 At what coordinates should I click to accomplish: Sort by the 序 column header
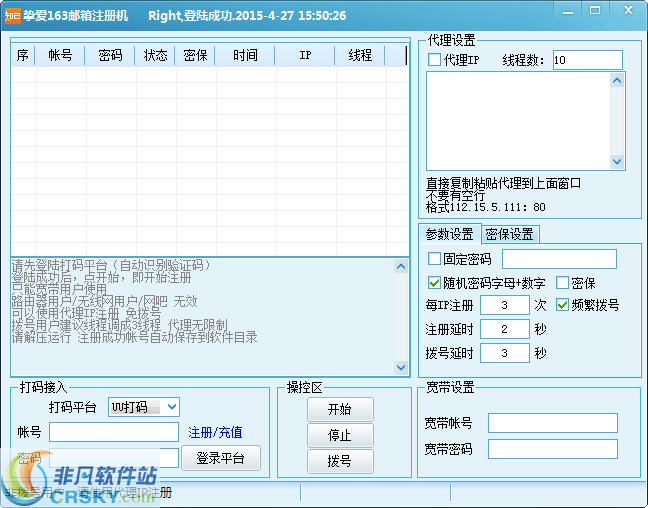(x=23, y=55)
